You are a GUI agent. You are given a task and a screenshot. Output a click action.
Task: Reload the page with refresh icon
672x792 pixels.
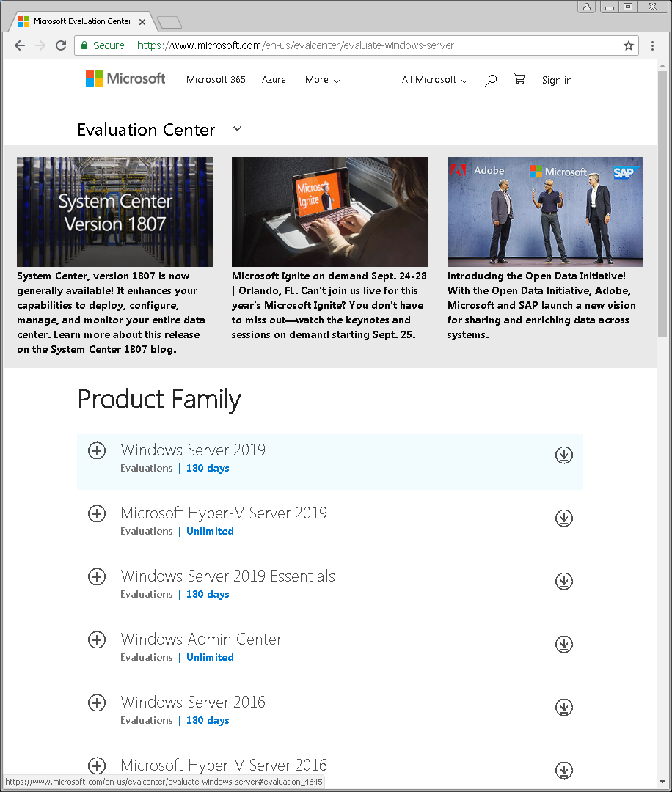pyautogui.click(x=61, y=45)
